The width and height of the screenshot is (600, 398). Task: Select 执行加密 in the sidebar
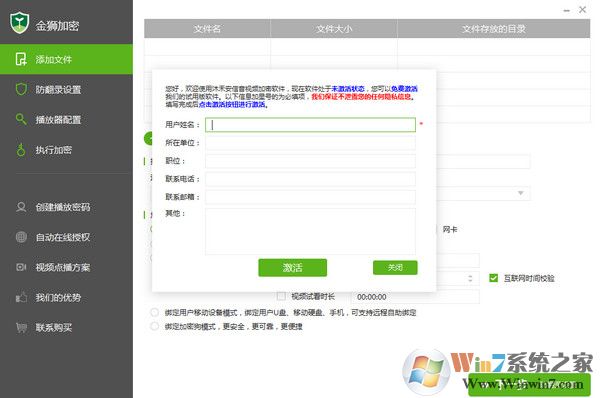[66, 150]
